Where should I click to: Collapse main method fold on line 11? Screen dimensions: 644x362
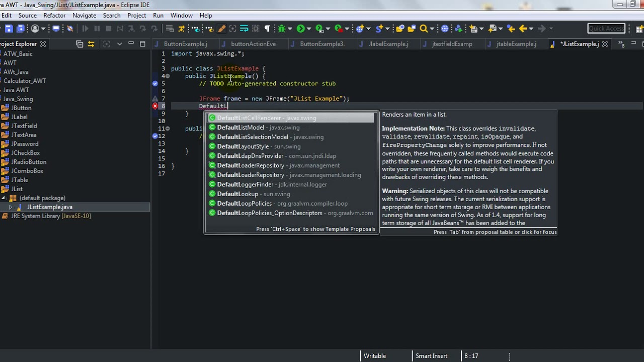click(x=168, y=129)
